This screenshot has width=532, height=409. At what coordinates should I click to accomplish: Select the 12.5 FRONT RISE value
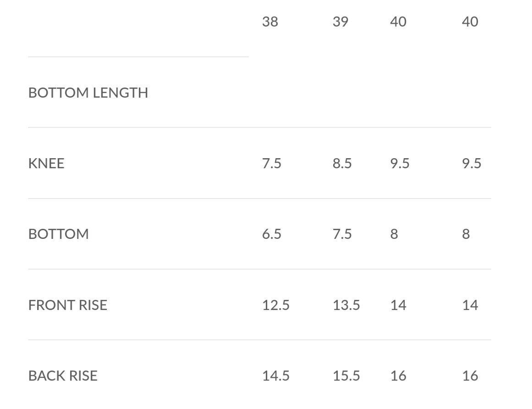point(275,305)
